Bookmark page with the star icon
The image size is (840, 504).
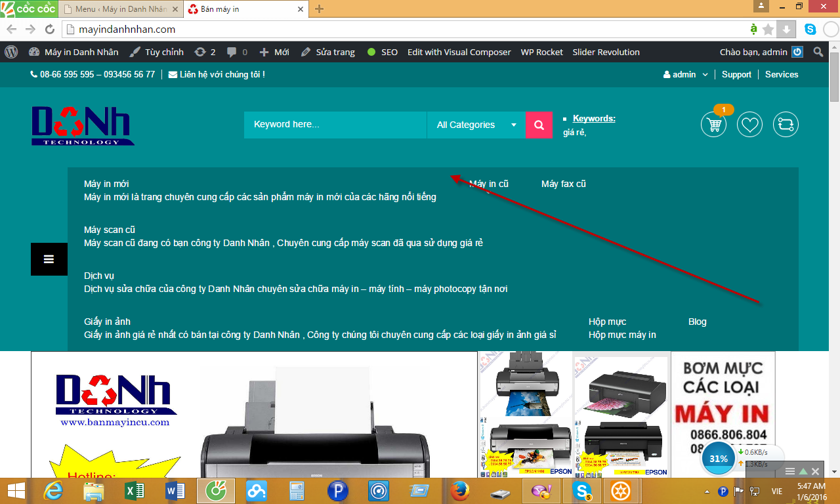pos(768,29)
